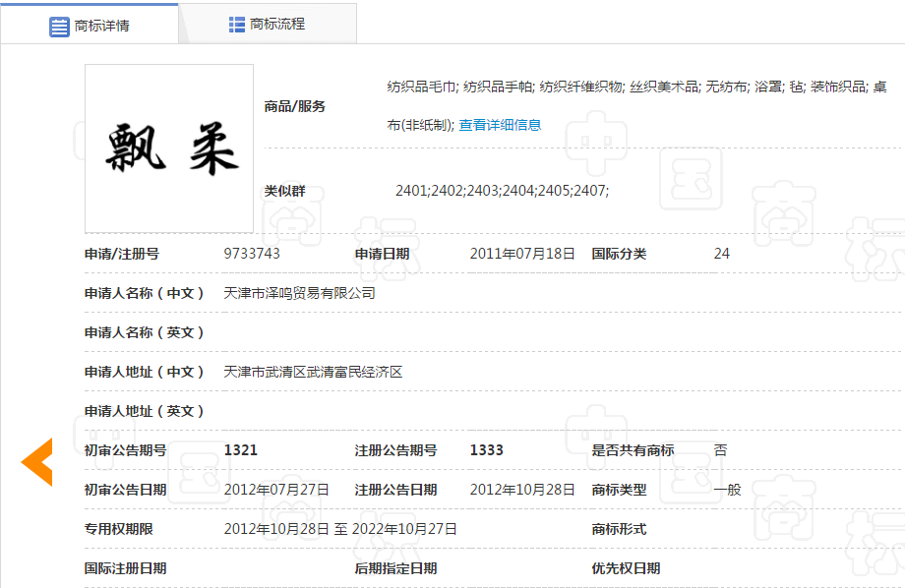Click the 商标类型 label

[619, 490]
